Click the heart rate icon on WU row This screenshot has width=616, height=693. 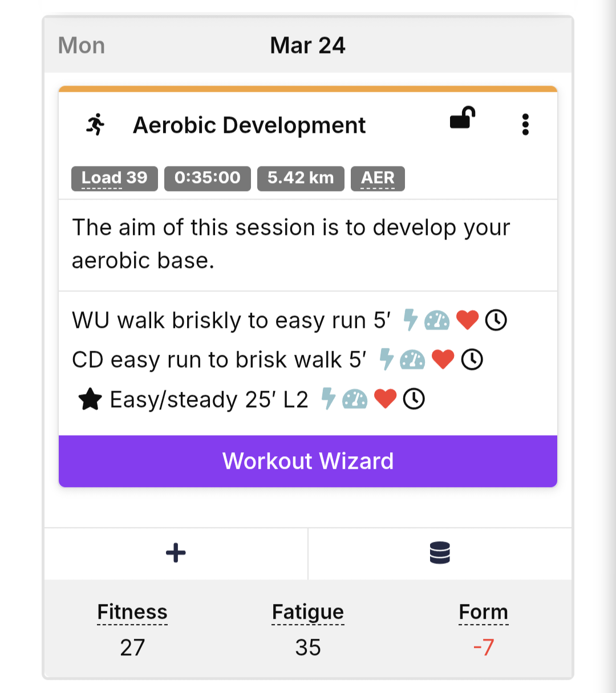point(468,320)
